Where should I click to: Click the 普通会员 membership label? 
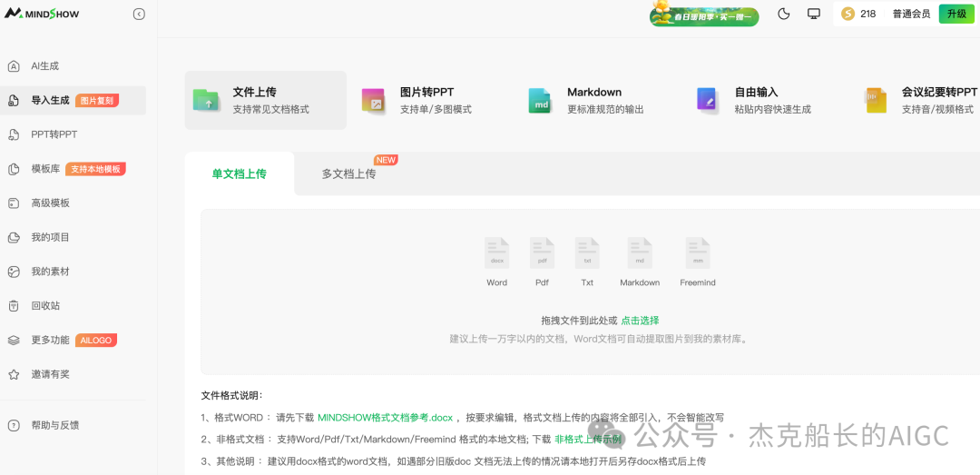click(x=911, y=14)
